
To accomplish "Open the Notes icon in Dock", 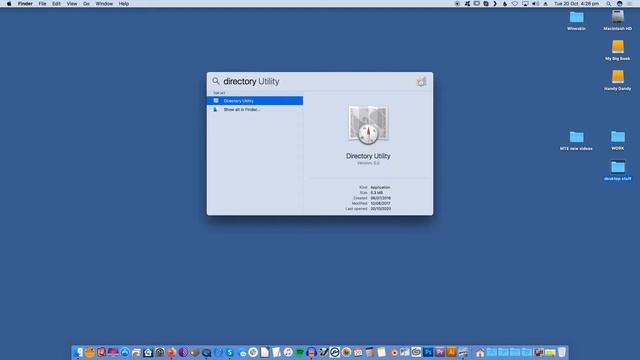I will tap(381, 352).
